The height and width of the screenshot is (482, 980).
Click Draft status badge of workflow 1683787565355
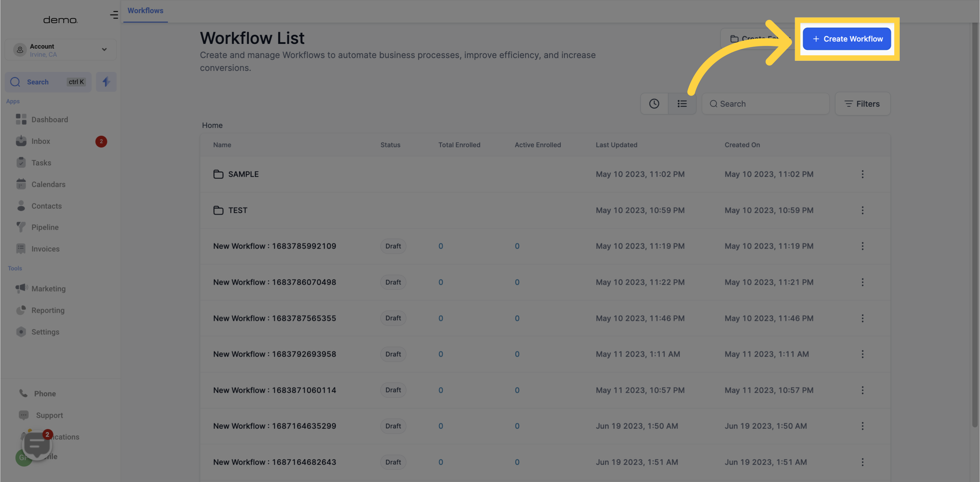tap(393, 318)
